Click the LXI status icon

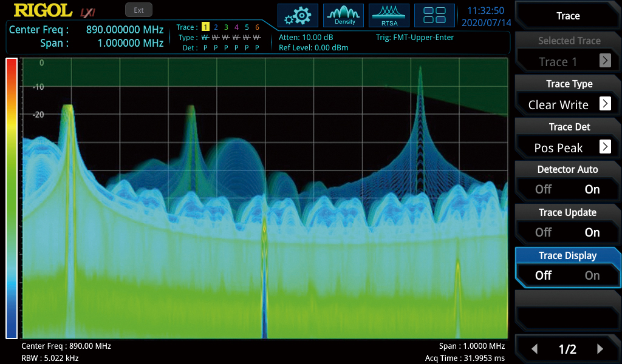point(88,12)
